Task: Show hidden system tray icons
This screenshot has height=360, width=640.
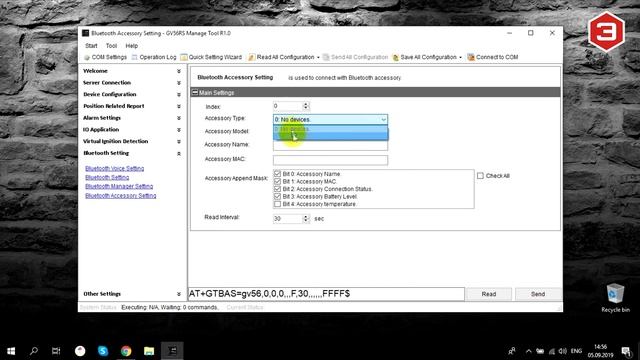Action: (x=529, y=351)
